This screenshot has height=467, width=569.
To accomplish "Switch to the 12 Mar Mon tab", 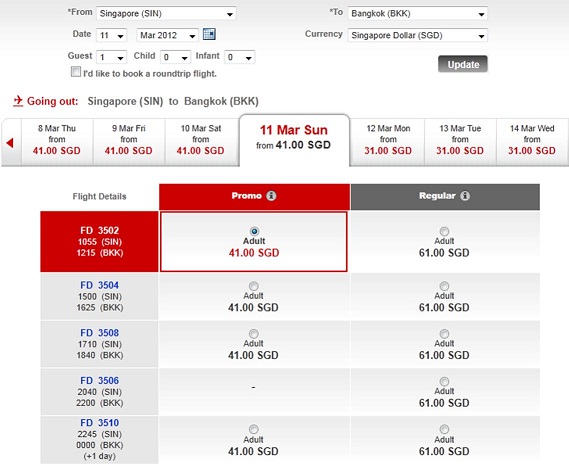I will tap(388, 140).
